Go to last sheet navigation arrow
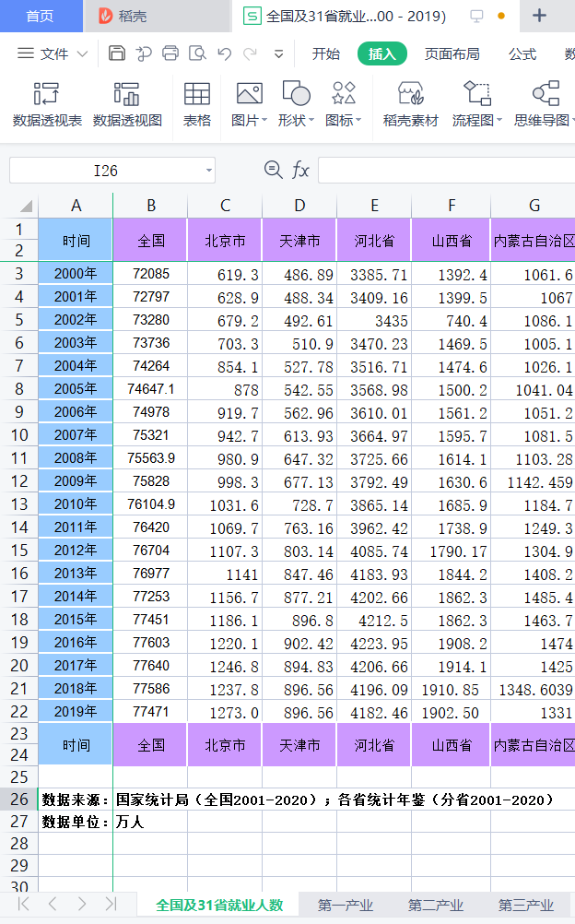The image size is (575, 924). pos(111,904)
